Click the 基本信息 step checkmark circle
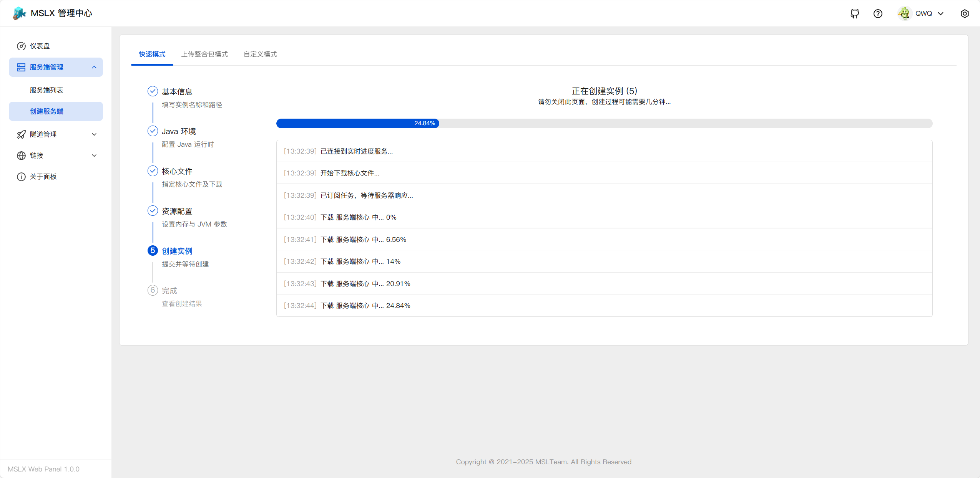 click(153, 91)
